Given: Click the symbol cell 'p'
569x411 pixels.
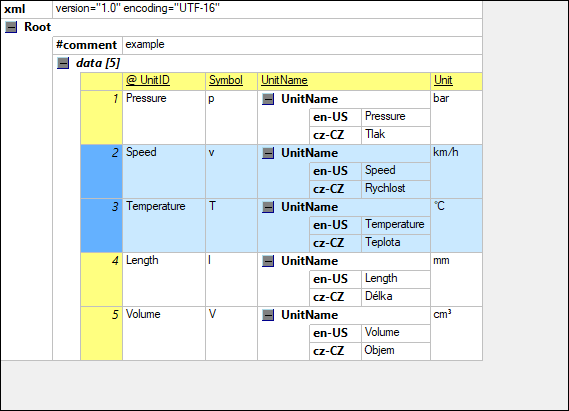Looking at the screenshot, I should click(x=232, y=118).
